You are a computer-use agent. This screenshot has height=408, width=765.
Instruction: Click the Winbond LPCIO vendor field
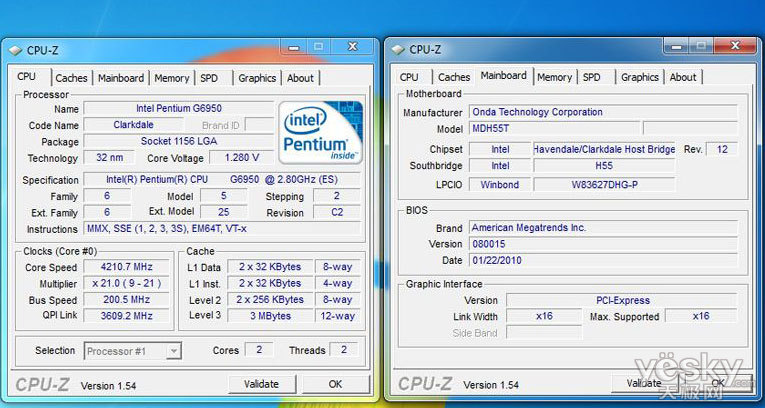pyautogui.click(x=500, y=184)
